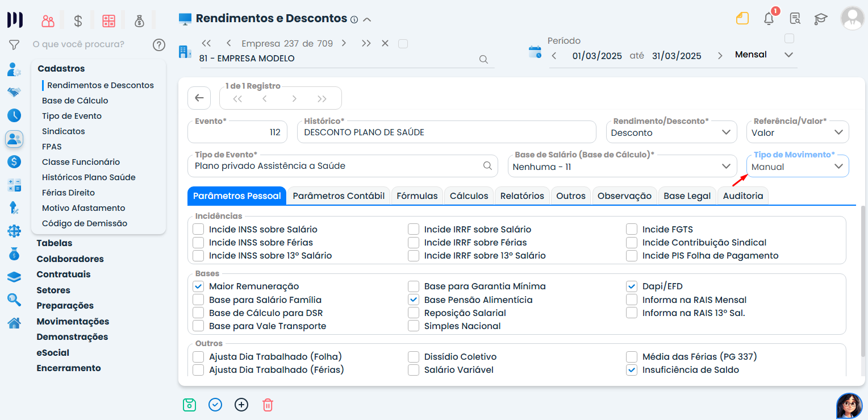Click the period calendar icon
The width and height of the screenshot is (868, 420).
pyautogui.click(x=535, y=52)
